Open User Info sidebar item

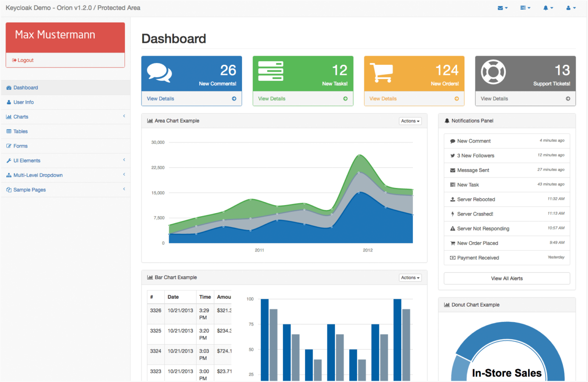click(23, 102)
